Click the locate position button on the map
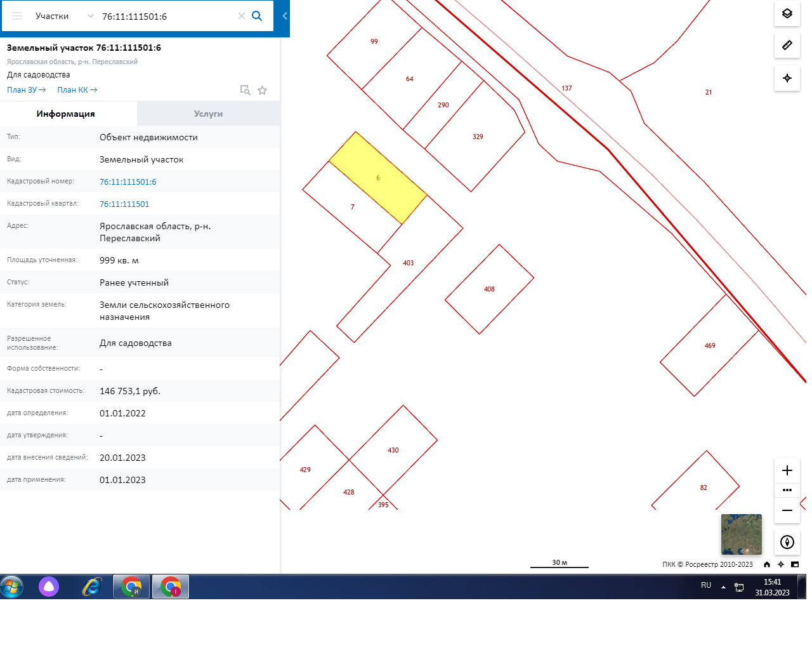The width and height of the screenshot is (812, 650). click(x=787, y=78)
